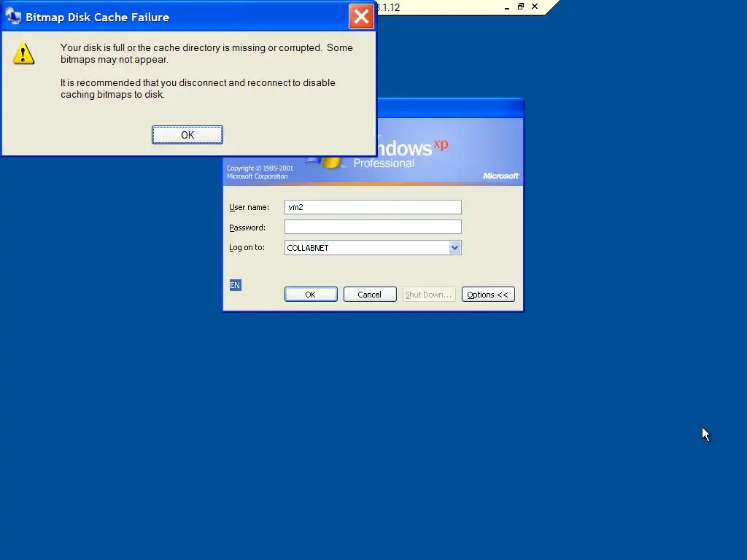Restore down the remote desktop connection bar
This screenshot has height=560, width=747.
pyautogui.click(x=521, y=7)
